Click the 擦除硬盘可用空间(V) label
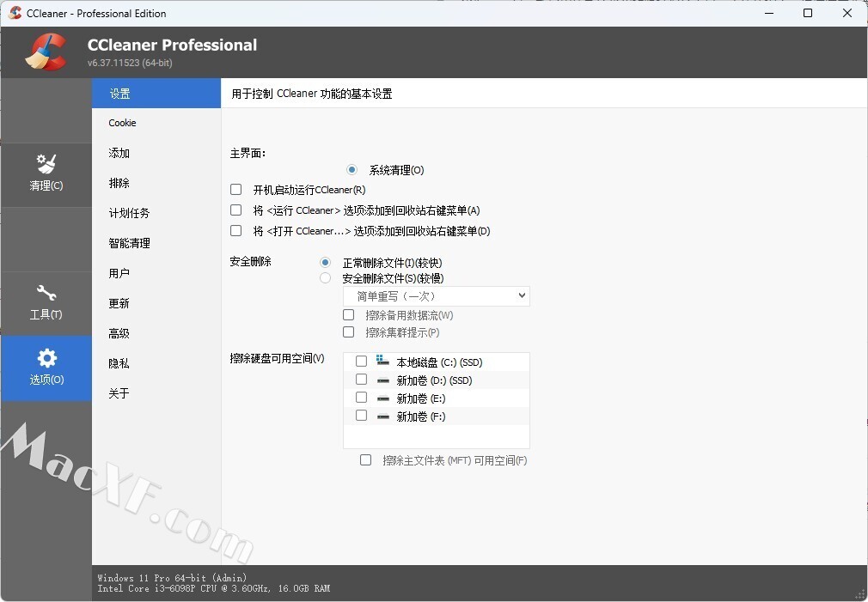The height and width of the screenshot is (602, 868). (x=277, y=359)
